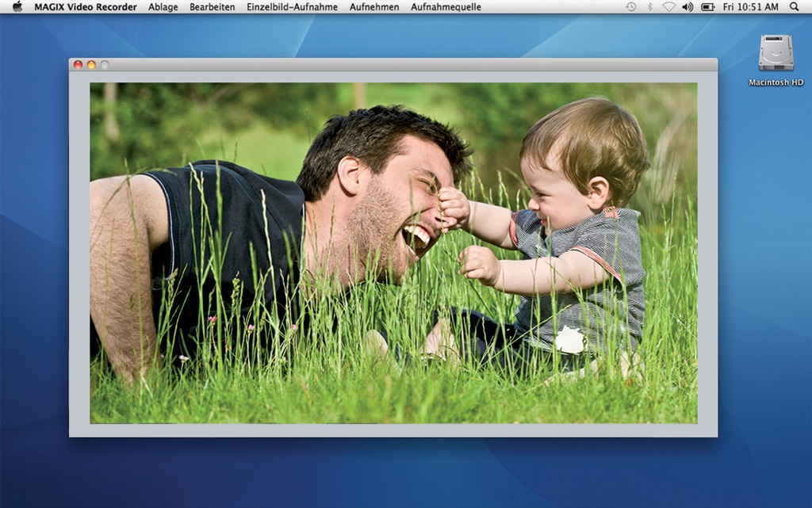The image size is (812, 508).
Task: Minimize the video window with yellow button
Action: click(x=91, y=65)
